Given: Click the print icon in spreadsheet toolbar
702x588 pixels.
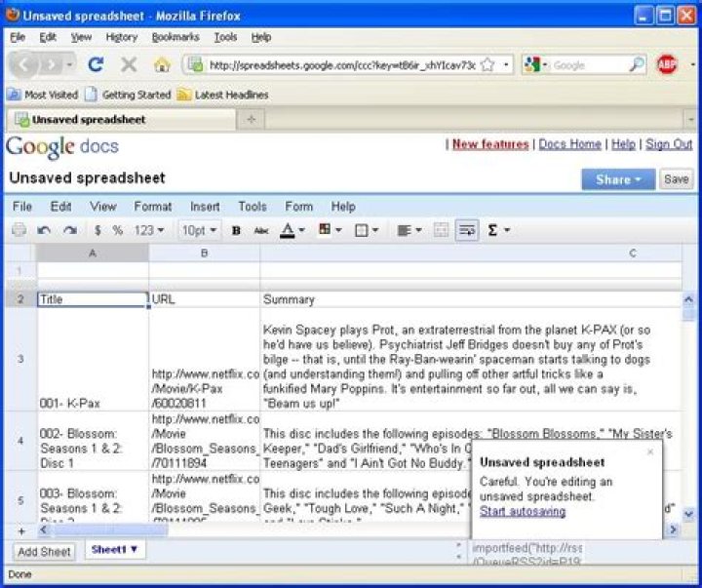Looking at the screenshot, I should click(19, 230).
